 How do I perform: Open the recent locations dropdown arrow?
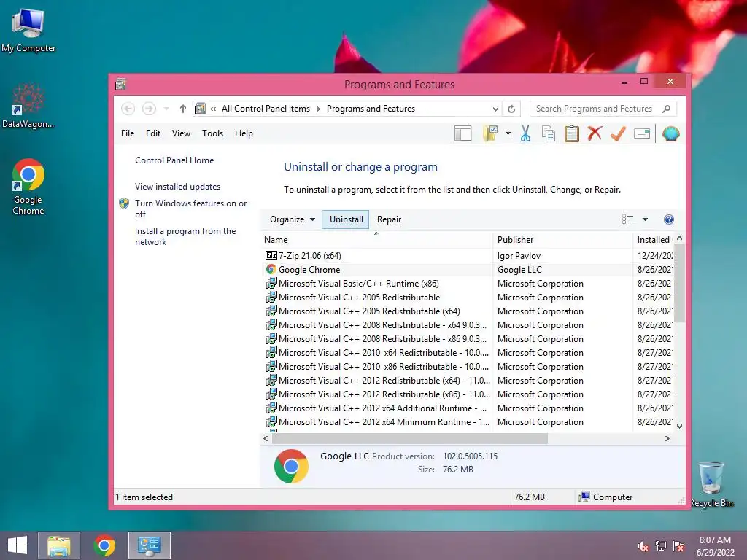[166, 109]
